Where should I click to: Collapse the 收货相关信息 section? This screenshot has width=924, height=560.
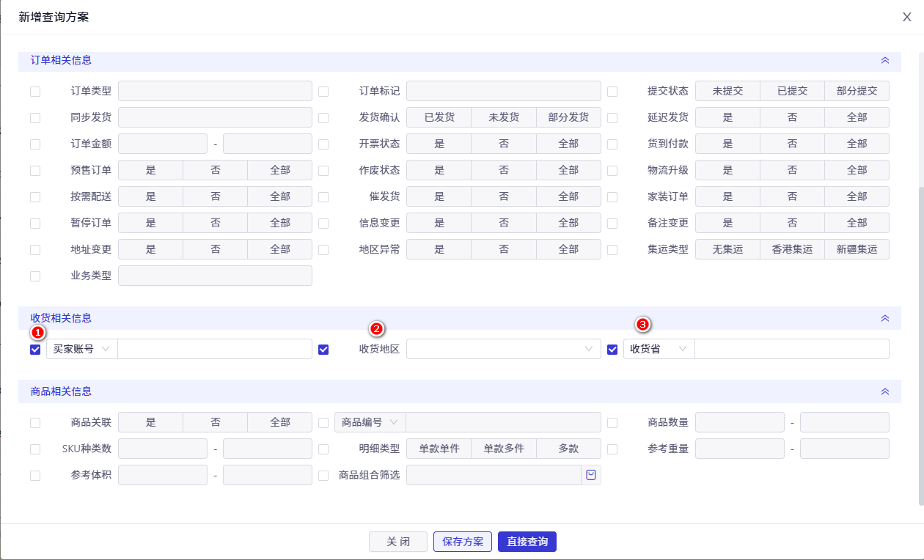click(885, 318)
